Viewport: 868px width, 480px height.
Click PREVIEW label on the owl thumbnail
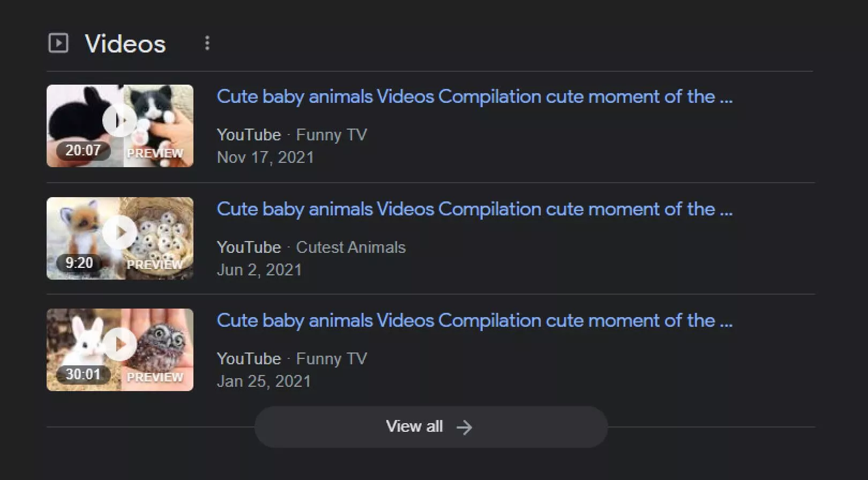pyautogui.click(x=155, y=377)
